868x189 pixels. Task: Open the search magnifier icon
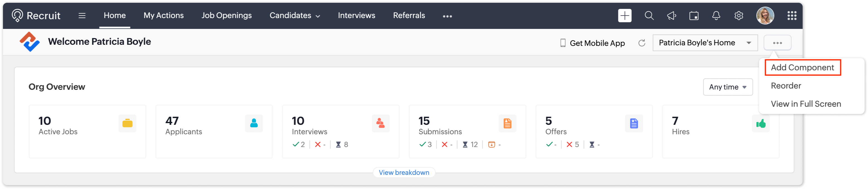click(649, 16)
